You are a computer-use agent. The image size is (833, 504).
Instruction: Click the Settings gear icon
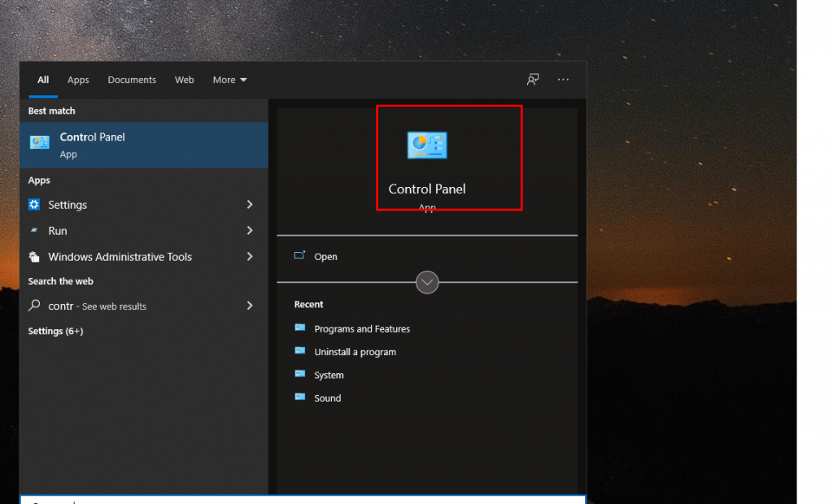click(34, 205)
